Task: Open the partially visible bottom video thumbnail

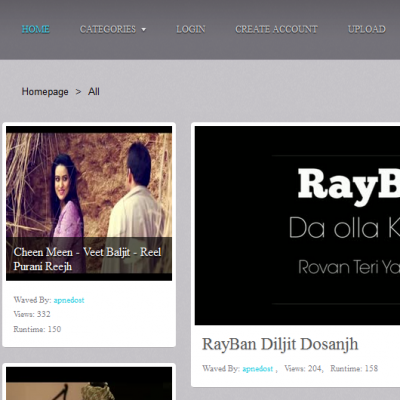Action: (x=89, y=383)
